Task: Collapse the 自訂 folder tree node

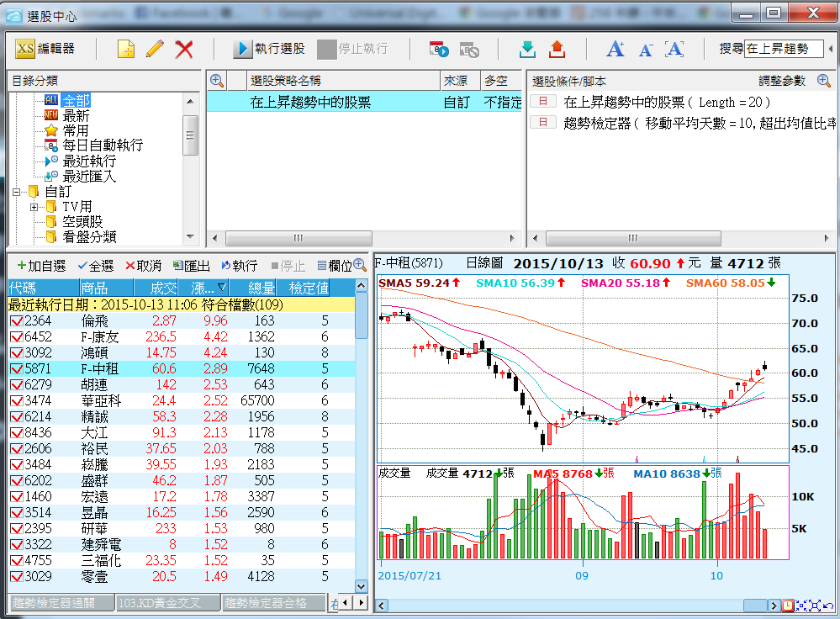Action: point(16,192)
